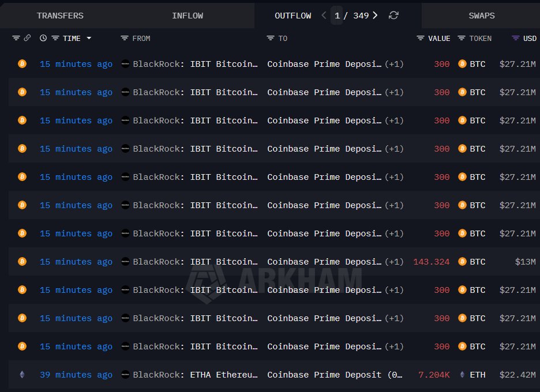Go to next outflow page

coord(376,16)
